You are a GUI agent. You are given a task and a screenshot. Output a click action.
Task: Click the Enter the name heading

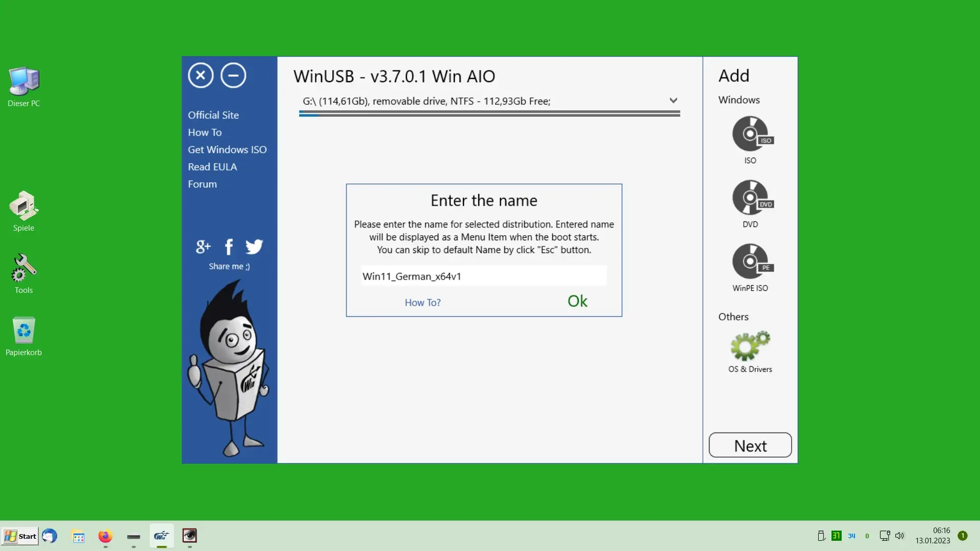(484, 201)
